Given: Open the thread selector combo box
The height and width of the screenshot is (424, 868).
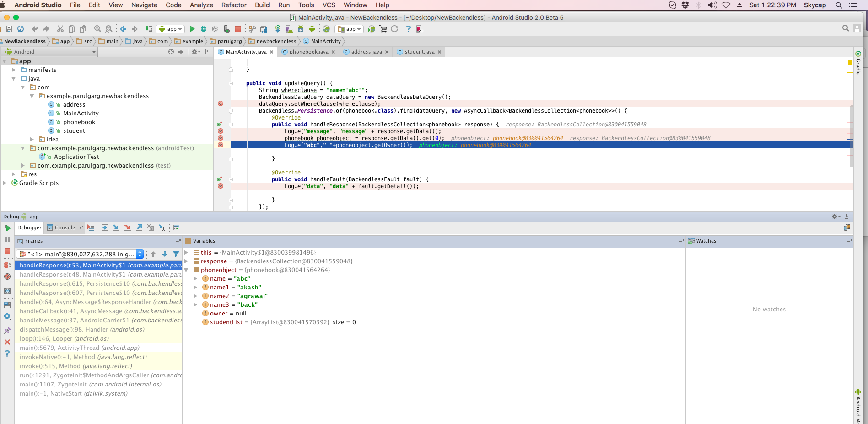Looking at the screenshot, I should pyautogui.click(x=81, y=254).
